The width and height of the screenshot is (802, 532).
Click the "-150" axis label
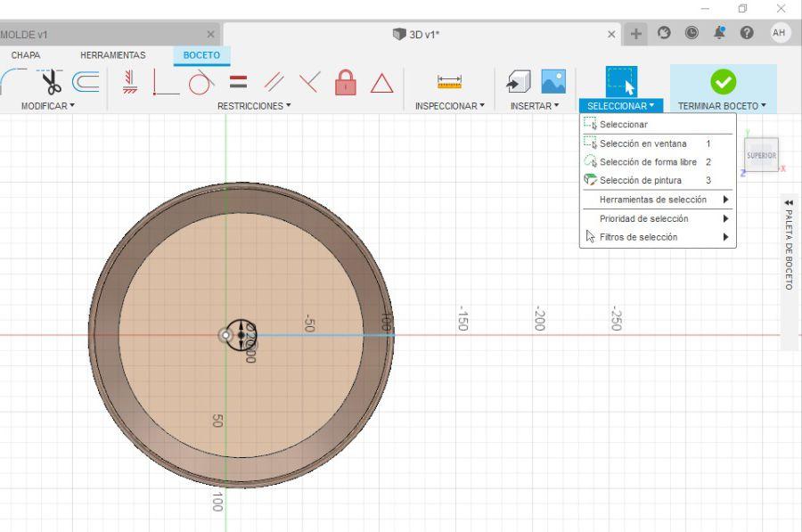[x=462, y=318]
